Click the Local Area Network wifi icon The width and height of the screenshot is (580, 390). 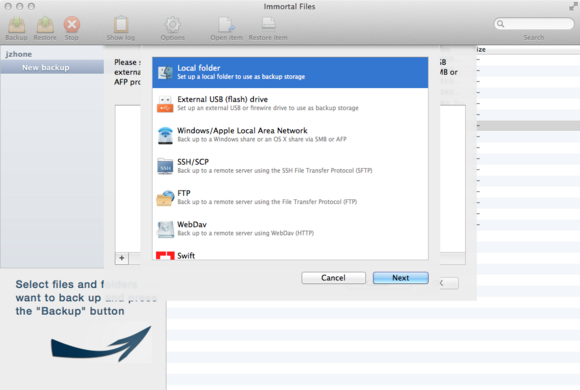coord(165,135)
